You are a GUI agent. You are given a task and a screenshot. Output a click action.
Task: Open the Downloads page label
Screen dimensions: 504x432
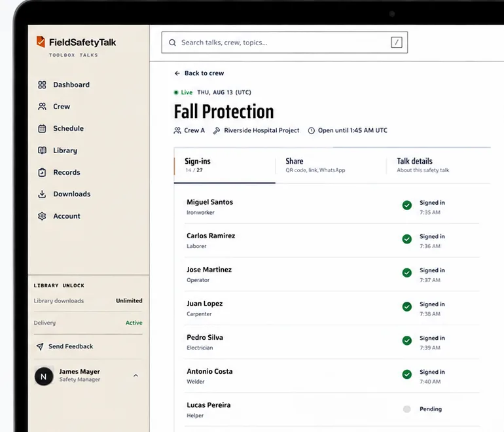tap(72, 194)
